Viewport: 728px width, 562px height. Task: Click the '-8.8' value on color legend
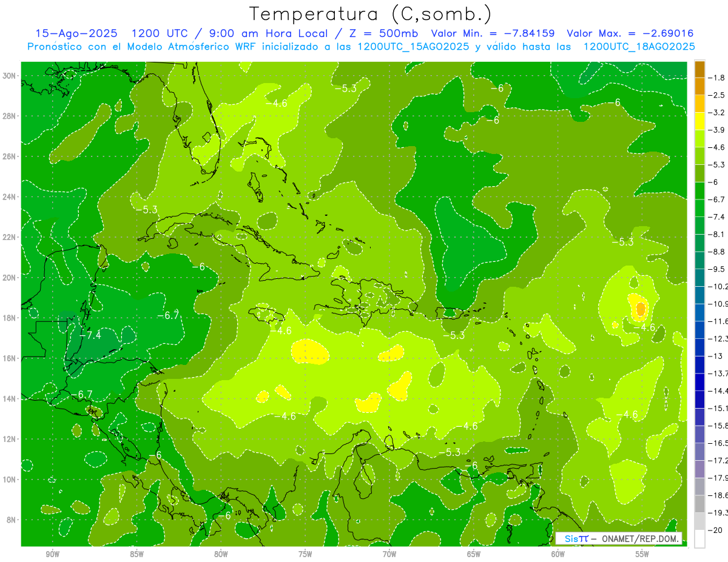point(718,252)
